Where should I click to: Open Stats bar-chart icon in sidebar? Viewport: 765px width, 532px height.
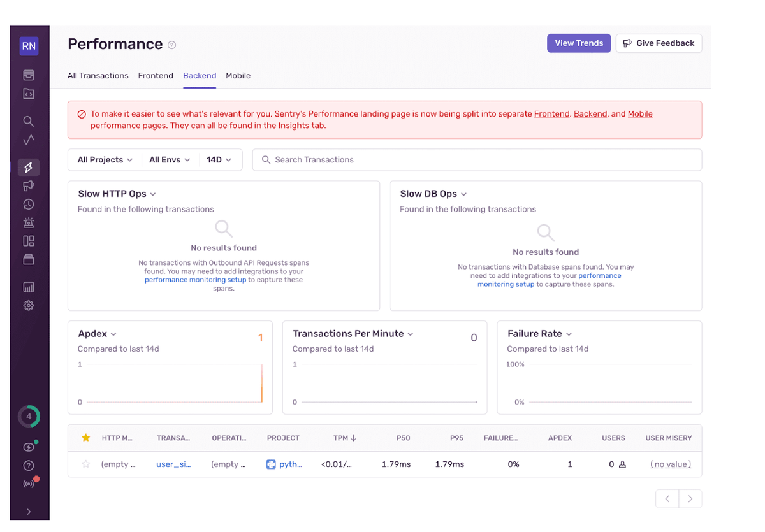pyautogui.click(x=29, y=287)
